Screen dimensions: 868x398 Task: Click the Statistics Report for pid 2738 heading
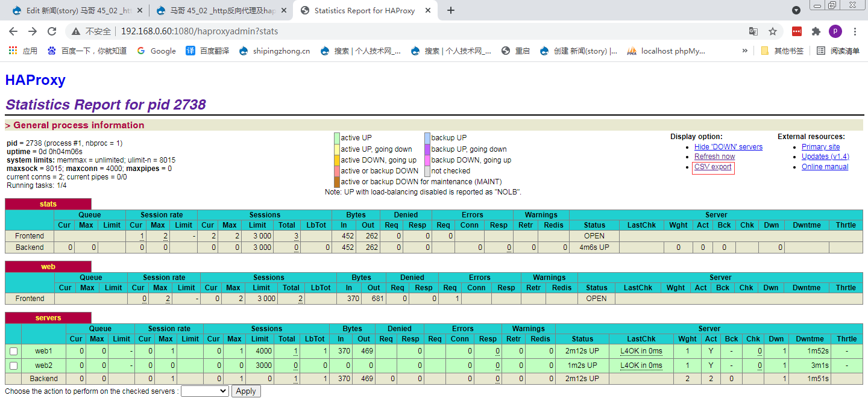click(x=105, y=105)
